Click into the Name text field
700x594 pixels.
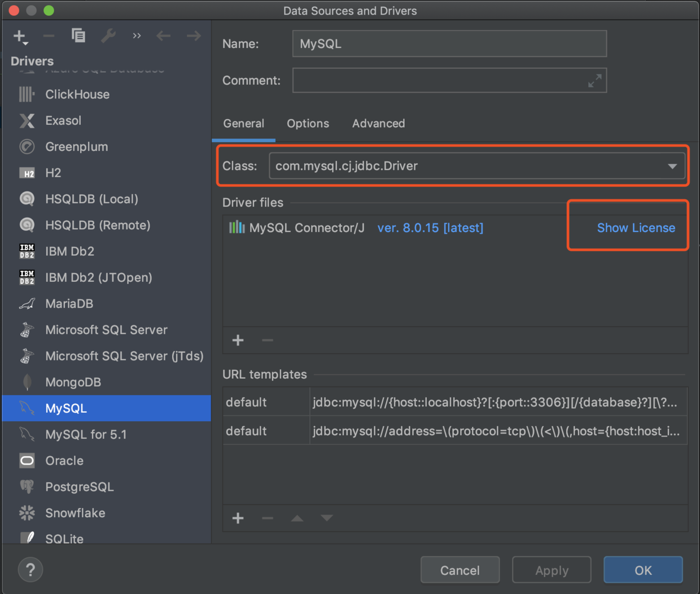tap(449, 43)
